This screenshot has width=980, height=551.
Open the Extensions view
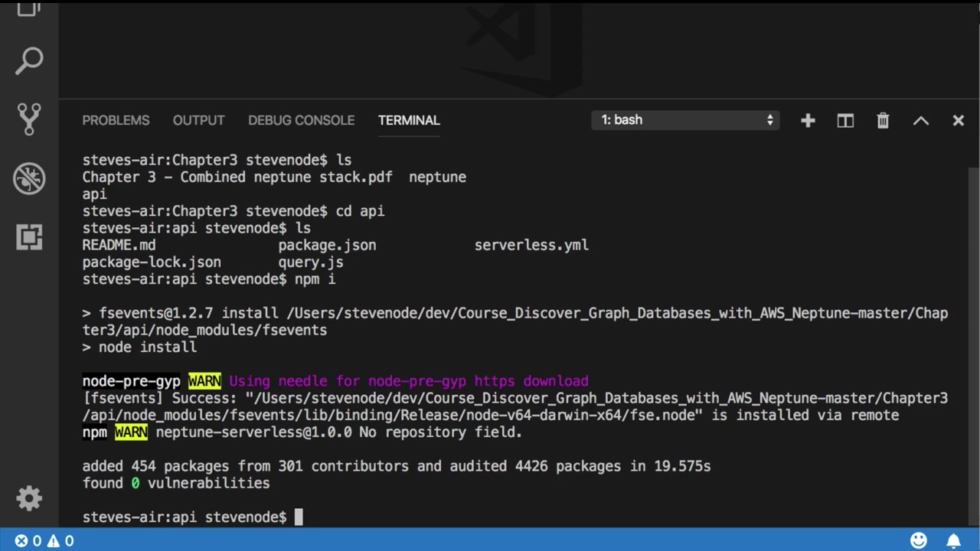(29, 237)
